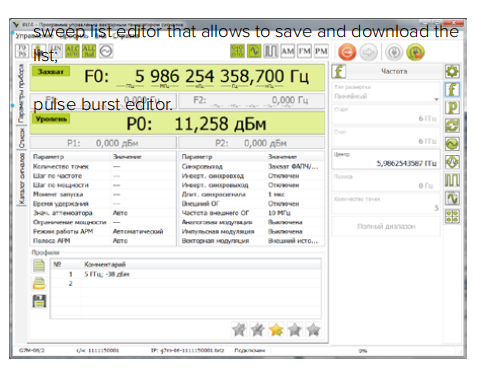Click the orange round output button
Image resolution: width=487 pixels, height=373 pixels.
point(347,52)
